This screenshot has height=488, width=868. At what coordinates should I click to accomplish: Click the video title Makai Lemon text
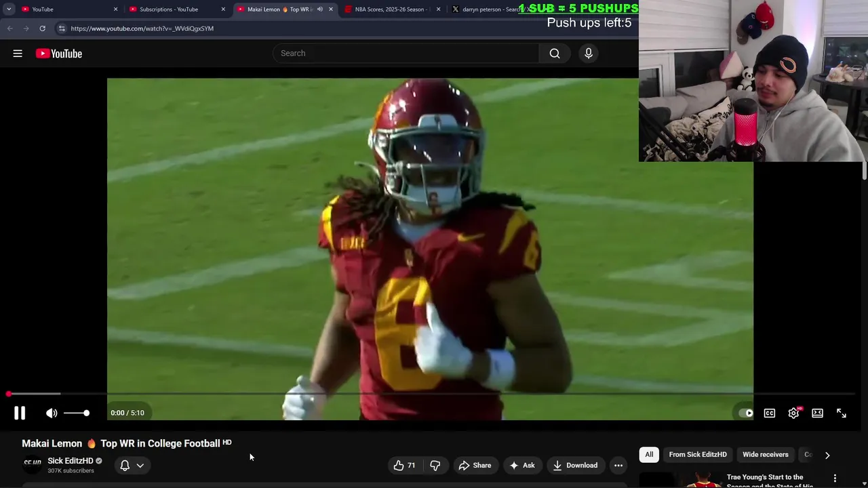(121, 443)
